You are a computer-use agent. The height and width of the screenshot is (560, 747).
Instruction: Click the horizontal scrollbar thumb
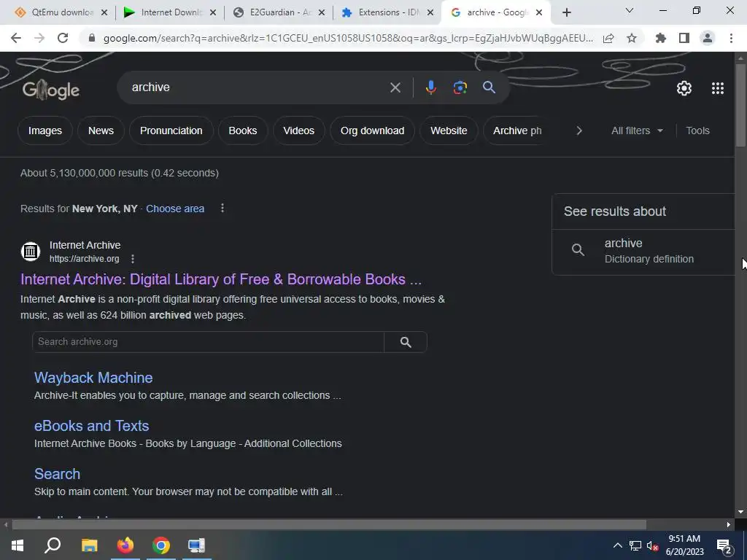pyautogui.click(x=329, y=525)
